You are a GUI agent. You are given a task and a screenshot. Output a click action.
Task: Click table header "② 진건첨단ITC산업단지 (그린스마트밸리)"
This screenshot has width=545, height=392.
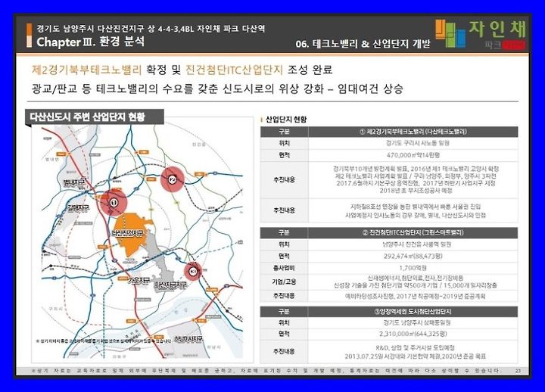click(413, 232)
